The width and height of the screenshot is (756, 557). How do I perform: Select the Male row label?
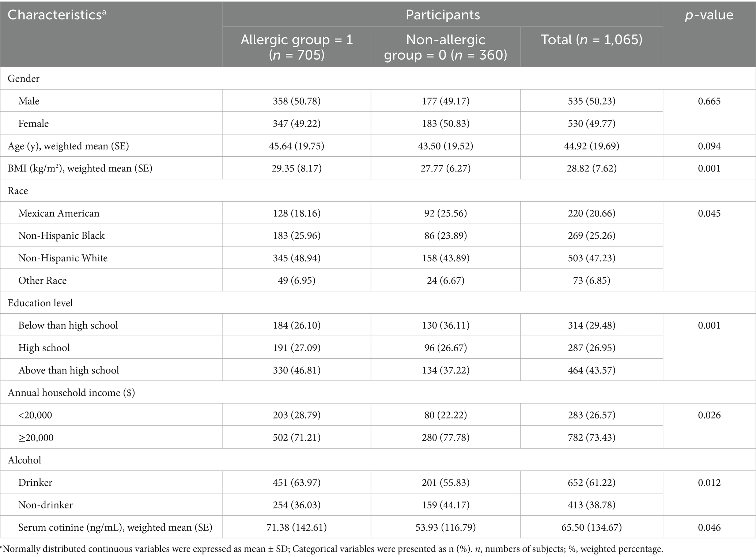29,101
